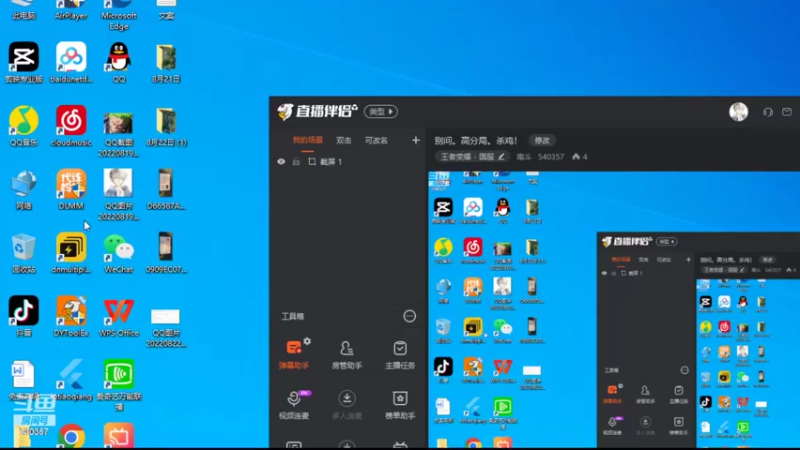The width and height of the screenshot is (800, 450).
Task: Open the mail messages icon
Action: click(x=787, y=112)
